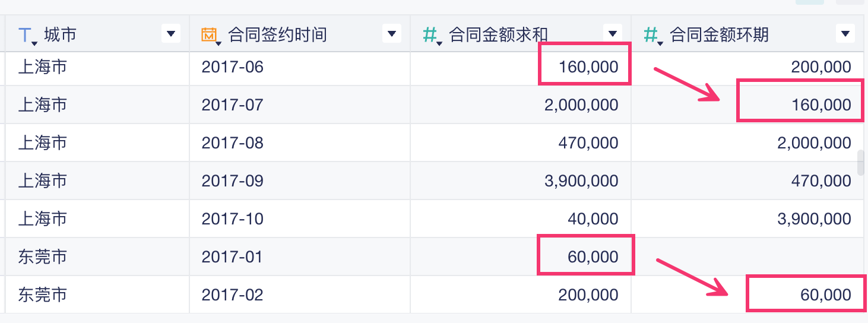Open the 合同金额求和 column dropdown arrow

[612, 34]
